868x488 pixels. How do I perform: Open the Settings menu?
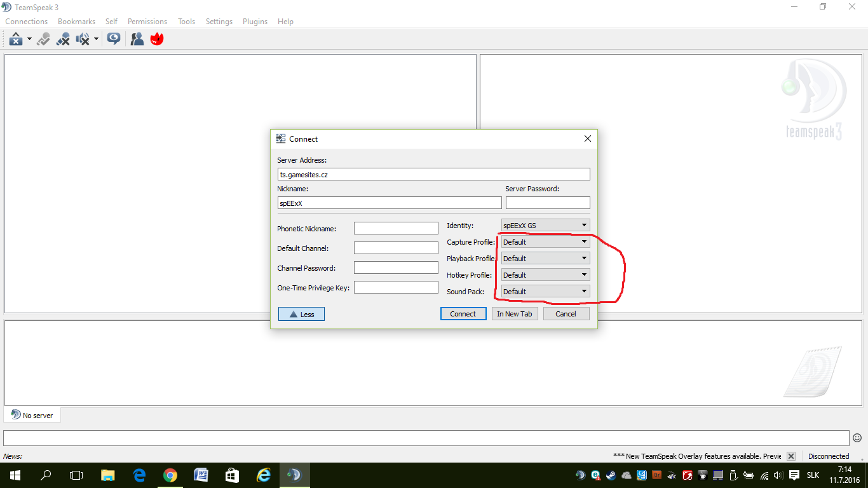[x=219, y=22]
